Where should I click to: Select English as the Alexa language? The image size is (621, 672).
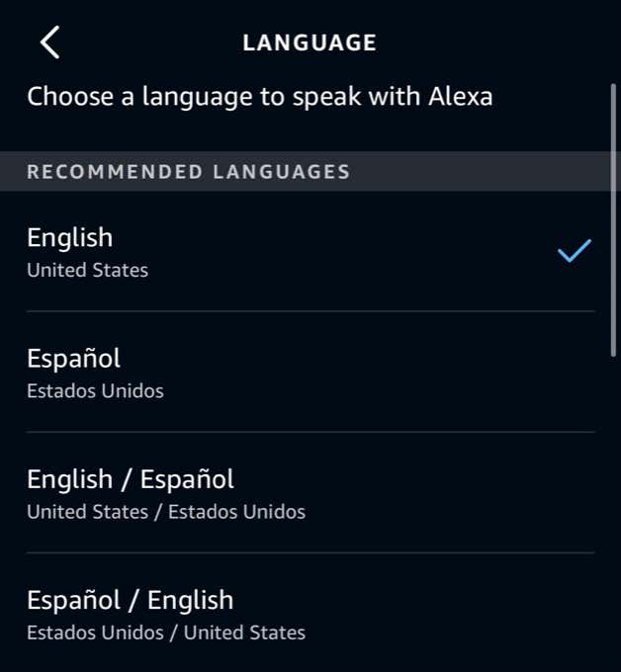tap(310, 251)
